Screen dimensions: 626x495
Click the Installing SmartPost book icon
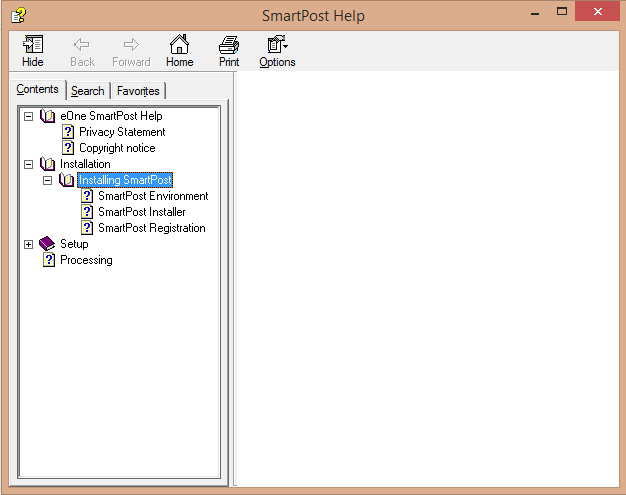click(x=67, y=180)
